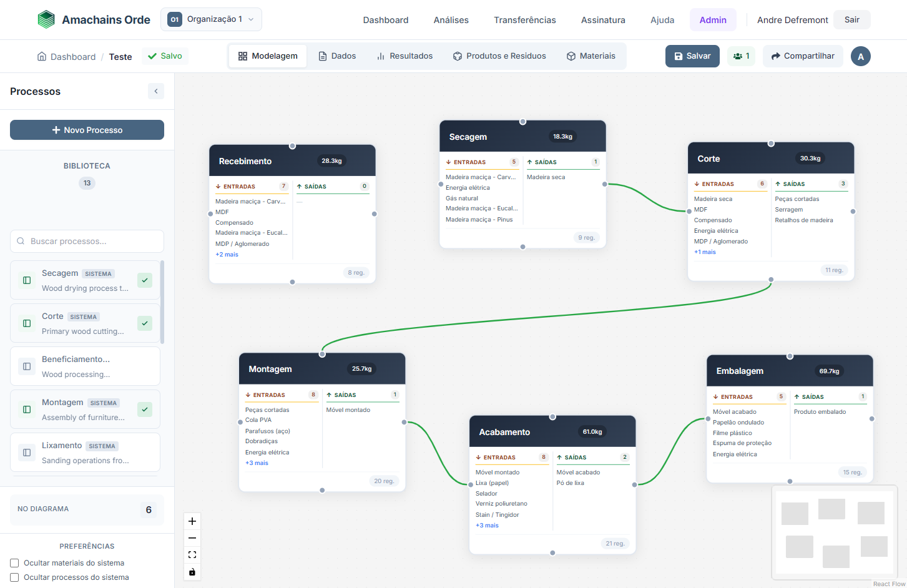Click the Compartilhar share button
Screen dimensions: 907x588
point(803,56)
